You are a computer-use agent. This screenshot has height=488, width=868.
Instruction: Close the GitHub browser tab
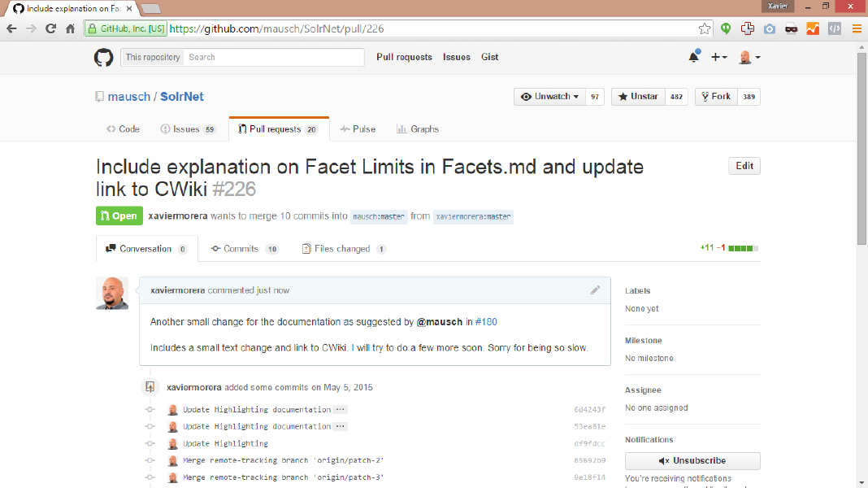(129, 8)
